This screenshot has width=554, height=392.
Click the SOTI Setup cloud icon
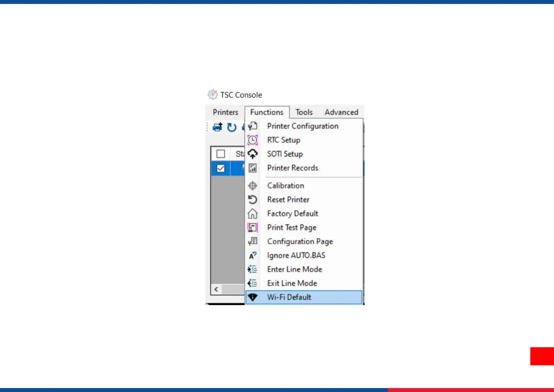pos(253,154)
